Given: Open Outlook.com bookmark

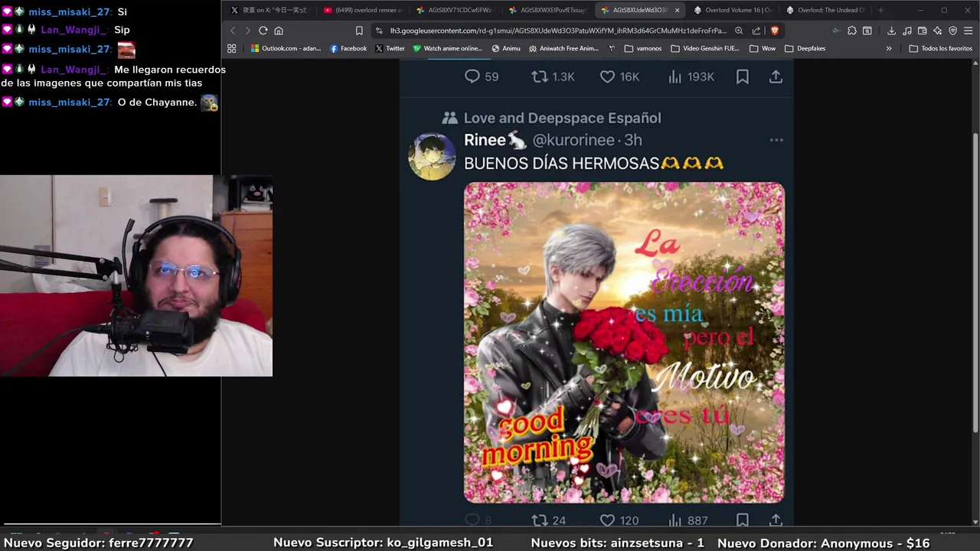Looking at the screenshot, I should point(286,48).
